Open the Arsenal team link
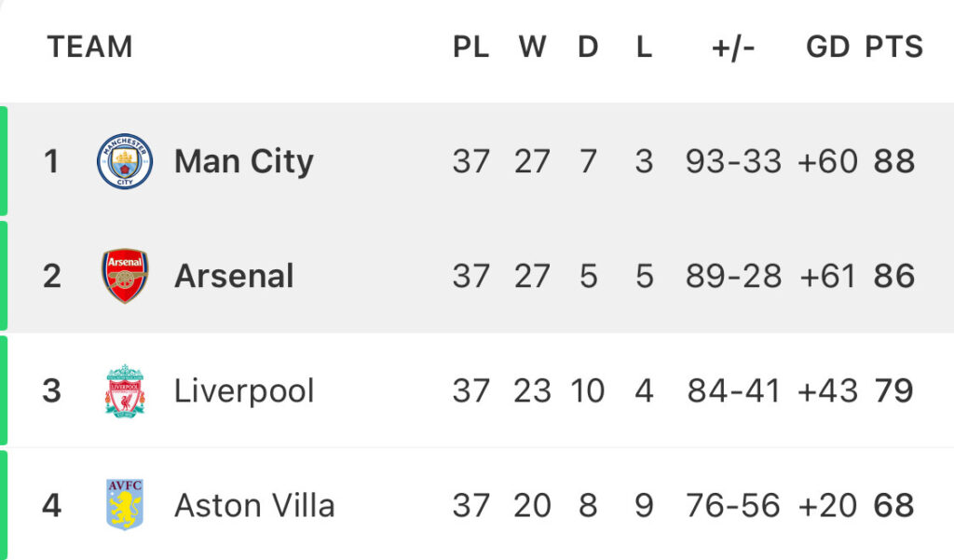This screenshot has height=560, width=954. pyautogui.click(x=234, y=277)
